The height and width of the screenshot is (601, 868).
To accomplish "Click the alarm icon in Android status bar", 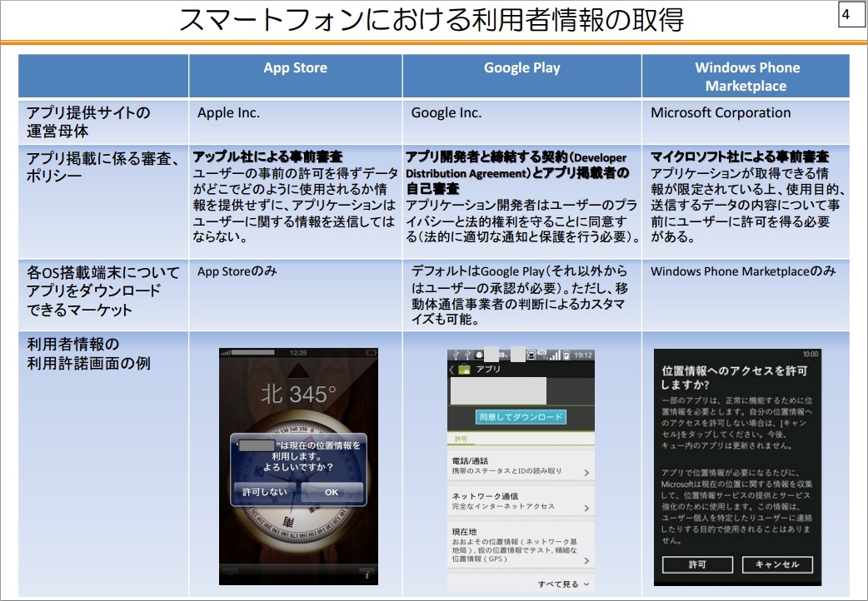I will point(531,355).
